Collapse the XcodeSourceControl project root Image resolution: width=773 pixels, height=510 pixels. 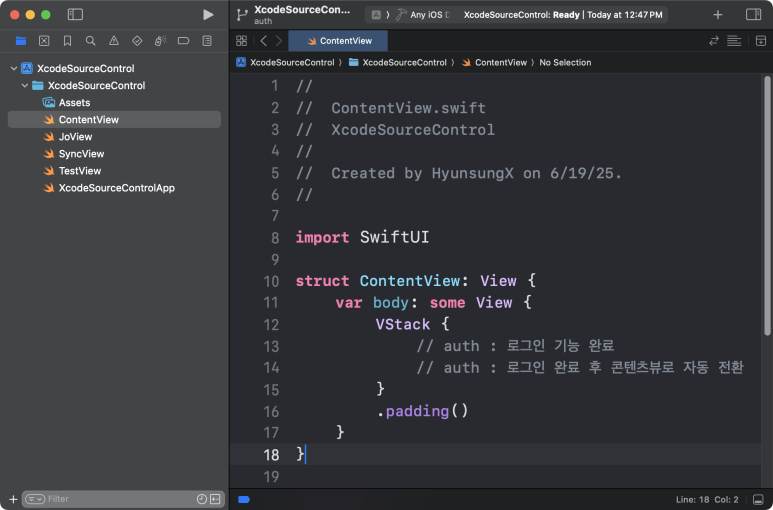click(x=14, y=68)
